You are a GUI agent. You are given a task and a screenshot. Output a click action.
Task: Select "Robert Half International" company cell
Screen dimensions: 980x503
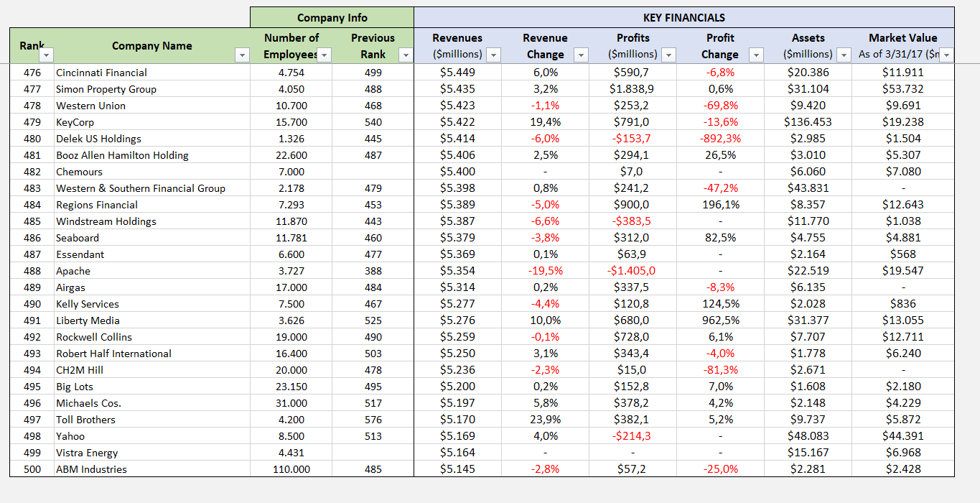152,354
